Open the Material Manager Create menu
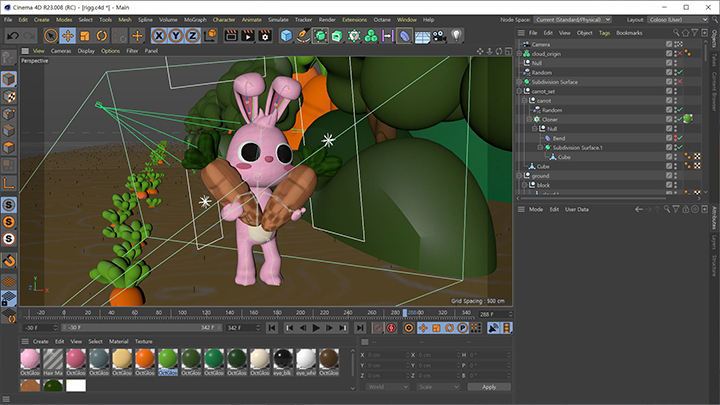 tap(40, 342)
